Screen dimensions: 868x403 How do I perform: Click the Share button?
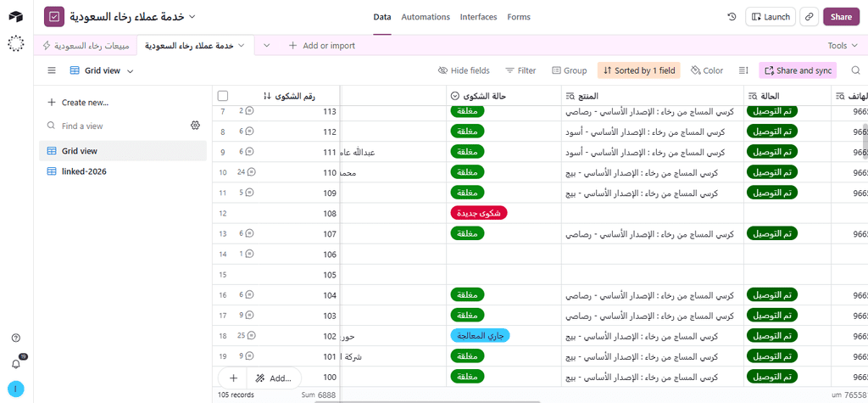(841, 17)
